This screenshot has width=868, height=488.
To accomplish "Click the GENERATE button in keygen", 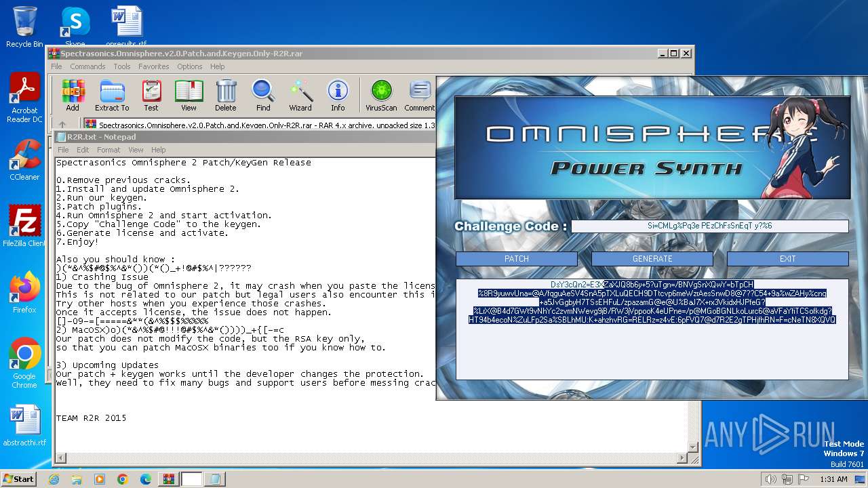I will [x=652, y=259].
